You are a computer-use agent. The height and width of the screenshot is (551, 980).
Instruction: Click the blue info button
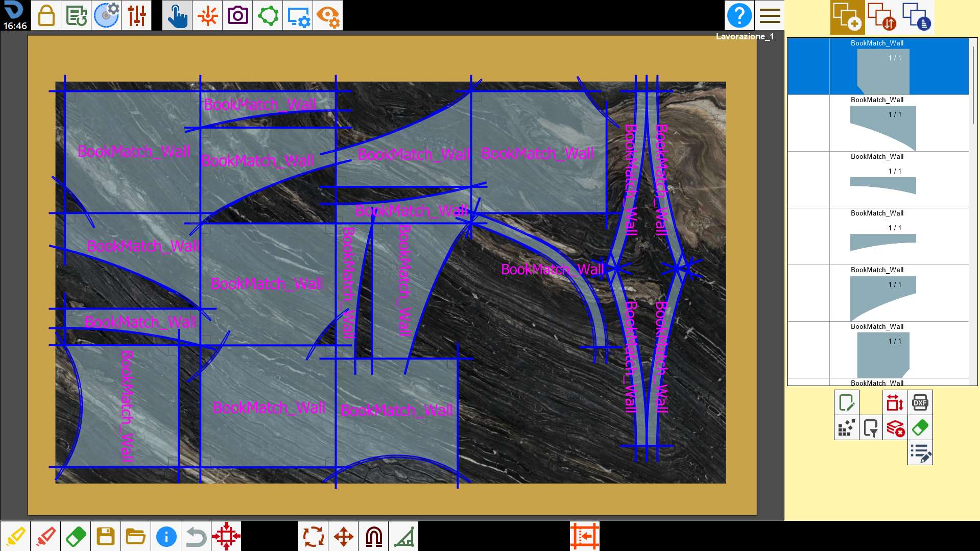[x=166, y=536]
